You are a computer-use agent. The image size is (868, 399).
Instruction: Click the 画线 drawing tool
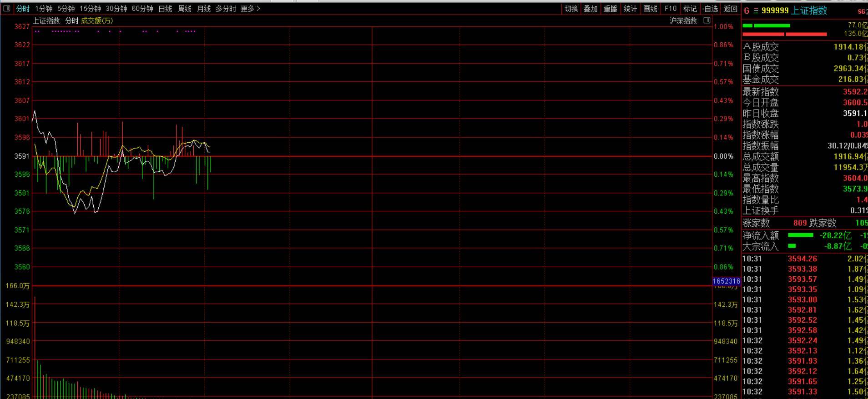(x=650, y=9)
